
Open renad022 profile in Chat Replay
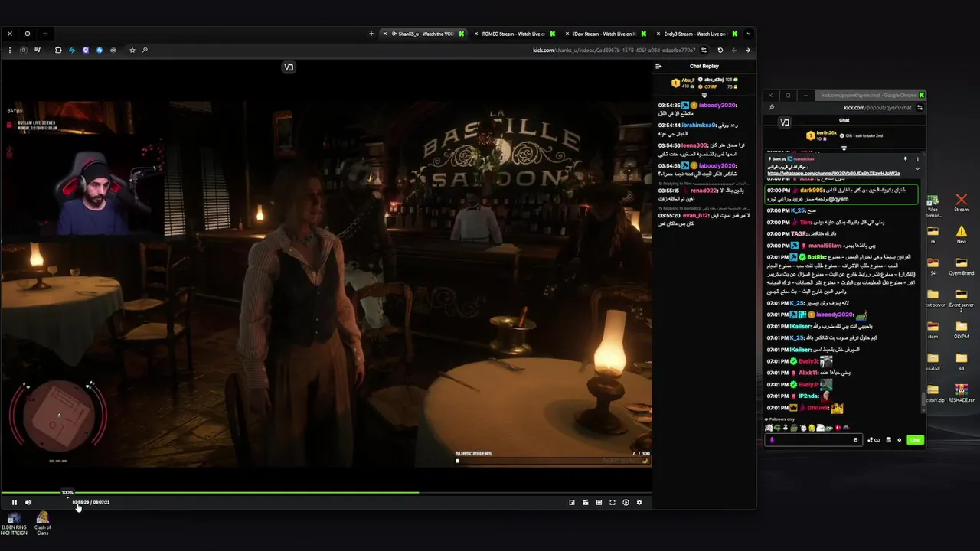click(x=704, y=190)
